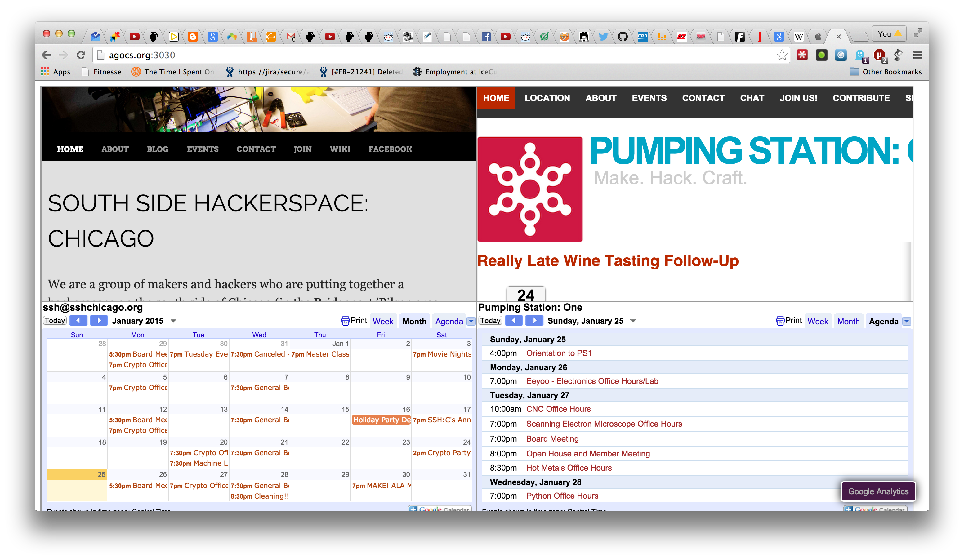
Task: Switch left calendar to Week view
Action: click(383, 321)
